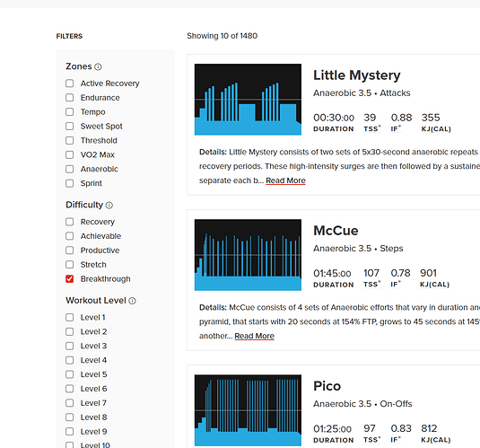
Task: Open the Zones info icon
Action: coord(98,66)
